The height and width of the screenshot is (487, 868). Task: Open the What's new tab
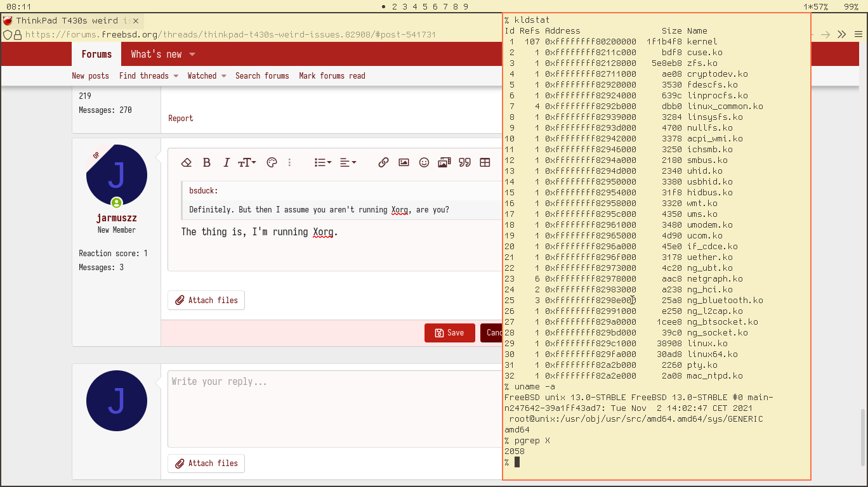pyautogui.click(x=157, y=55)
